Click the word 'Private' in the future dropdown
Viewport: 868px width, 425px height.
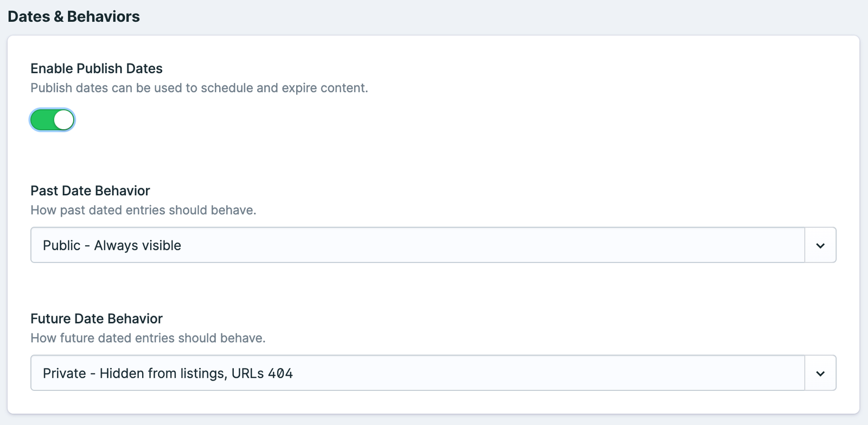(64, 373)
